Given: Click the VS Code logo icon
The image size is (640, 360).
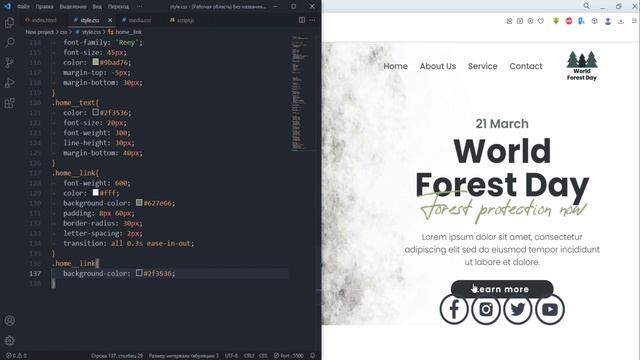Looking at the screenshot, I should [7, 6].
